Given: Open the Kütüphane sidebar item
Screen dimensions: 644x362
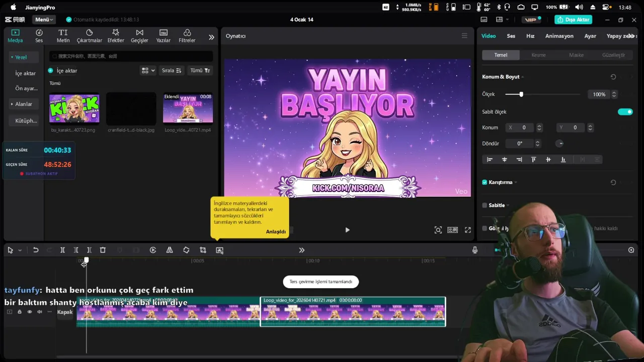Looking at the screenshot, I should 26,121.
